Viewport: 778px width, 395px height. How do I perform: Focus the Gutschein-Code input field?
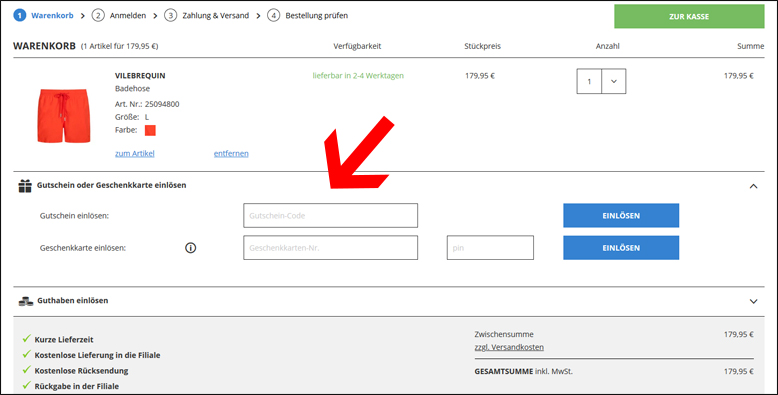point(330,215)
